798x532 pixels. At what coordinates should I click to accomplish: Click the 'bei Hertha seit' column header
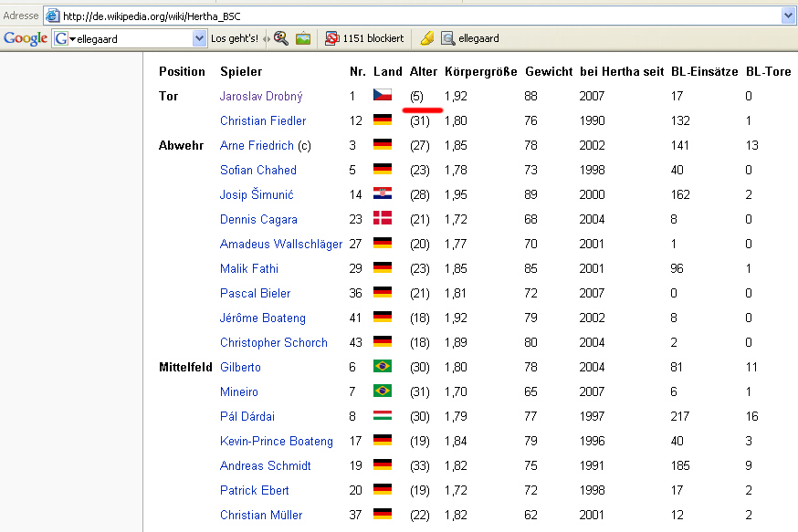[622, 72]
